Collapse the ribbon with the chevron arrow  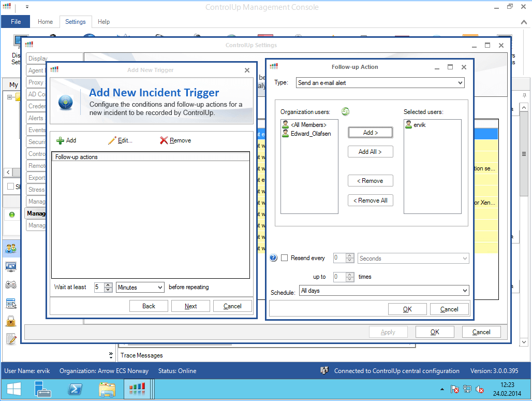(x=524, y=22)
